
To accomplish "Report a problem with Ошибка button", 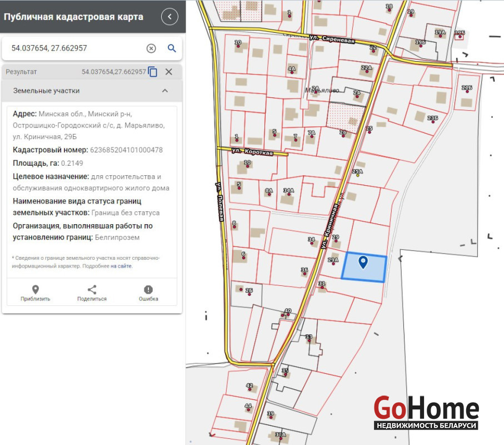I will click(x=148, y=293).
